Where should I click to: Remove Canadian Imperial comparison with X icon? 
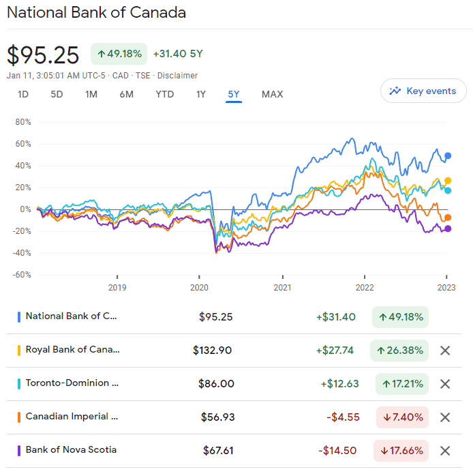(x=445, y=417)
